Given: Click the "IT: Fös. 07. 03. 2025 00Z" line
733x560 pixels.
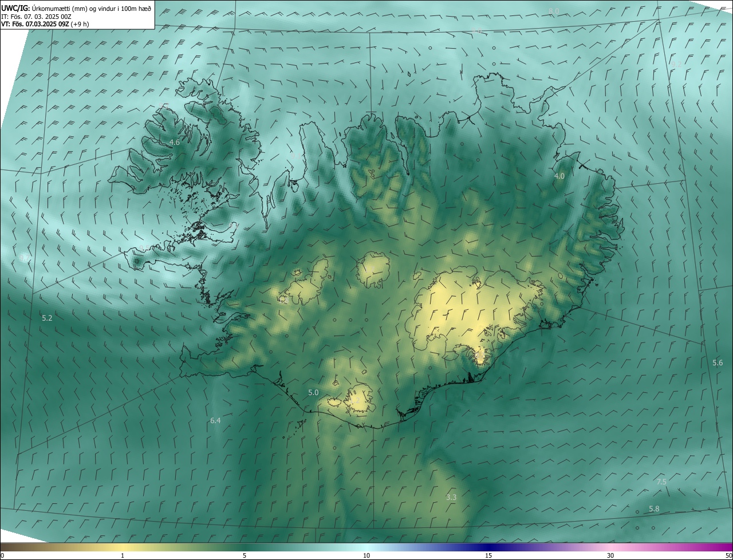Looking at the screenshot, I should pyautogui.click(x=37, y=17).
